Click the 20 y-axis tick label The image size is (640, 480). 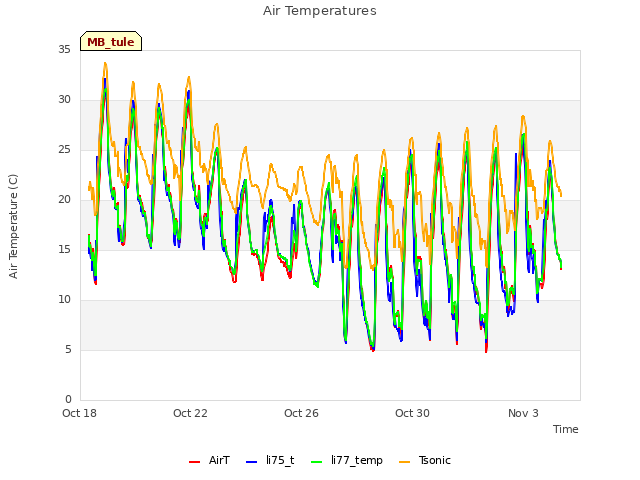point(64,200)
